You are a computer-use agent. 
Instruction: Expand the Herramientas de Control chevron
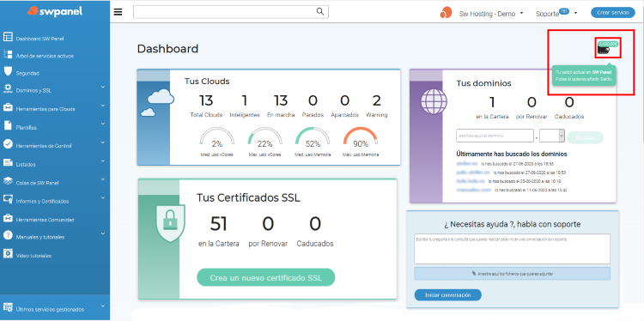[103, 142]
